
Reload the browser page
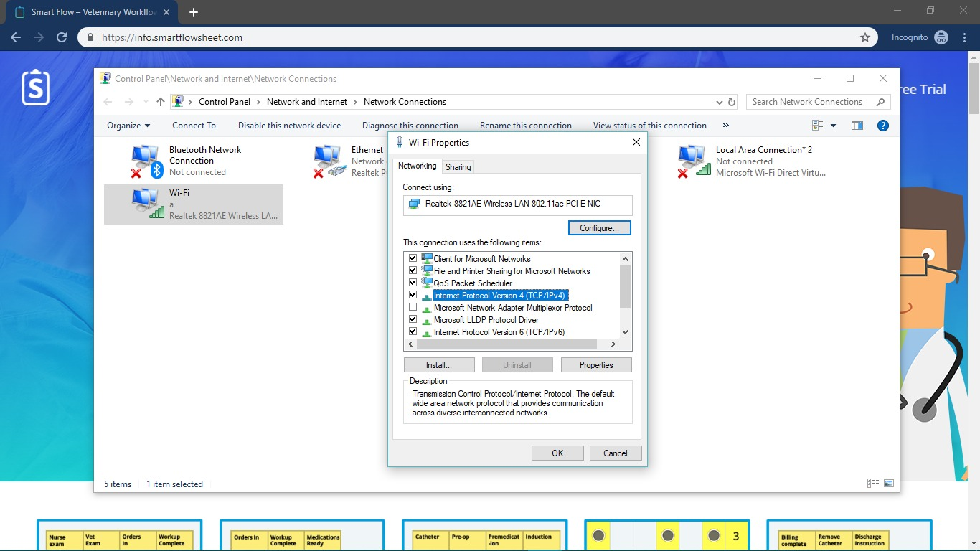[62, 37]
